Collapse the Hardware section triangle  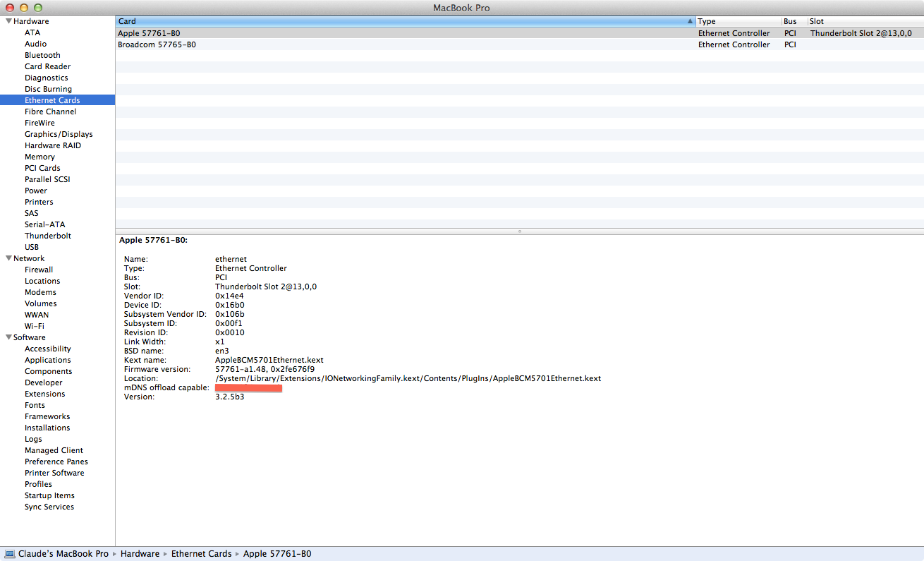click(8, 21)
